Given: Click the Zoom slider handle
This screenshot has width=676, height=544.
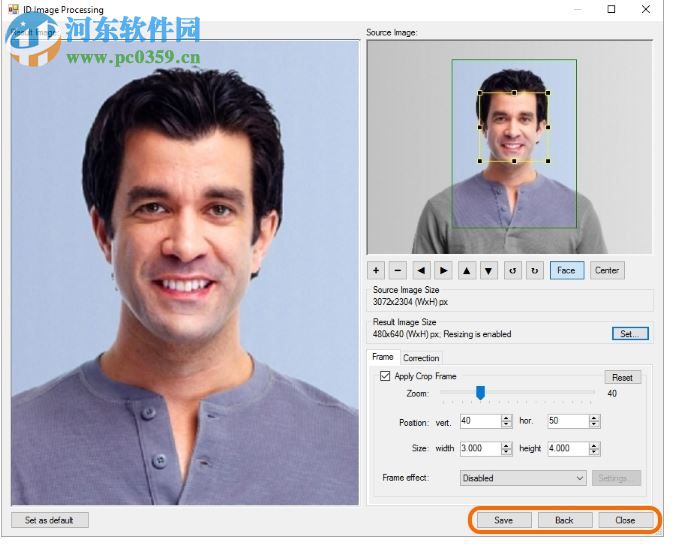Looking at the screenshot, I should click(x=480, y=393).
